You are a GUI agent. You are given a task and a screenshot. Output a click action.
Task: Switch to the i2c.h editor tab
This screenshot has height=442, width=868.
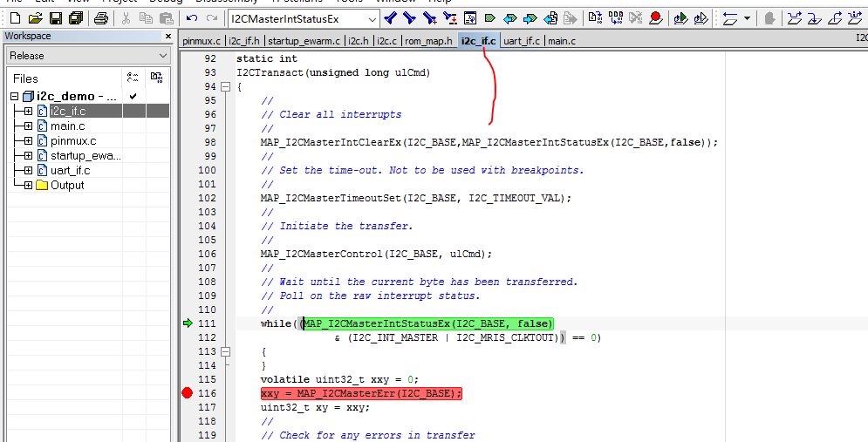(359, 41)
